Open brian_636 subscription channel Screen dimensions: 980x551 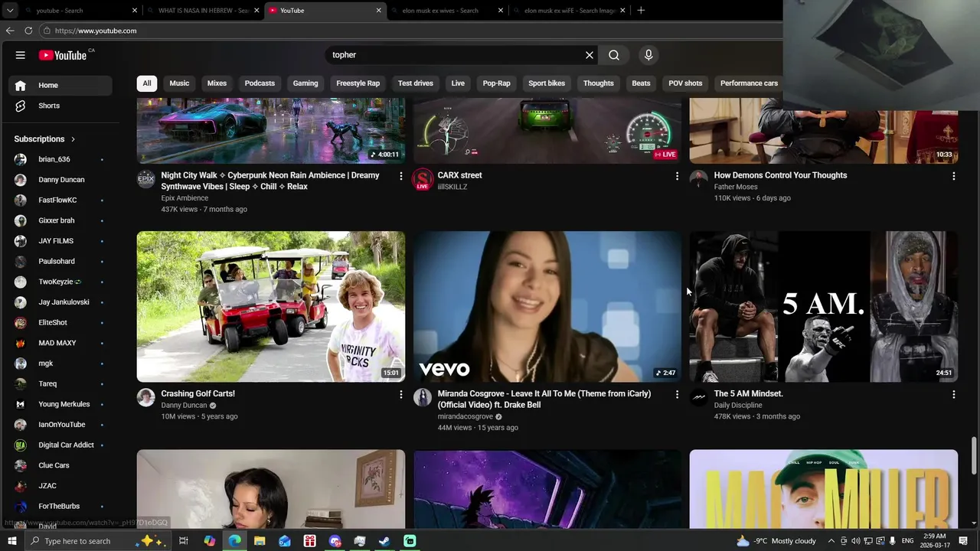60,159
